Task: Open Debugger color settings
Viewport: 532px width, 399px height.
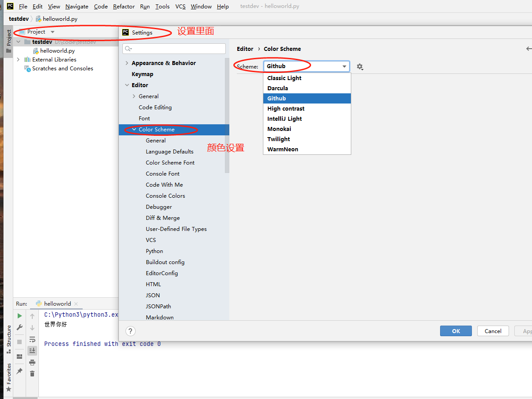Action: click(x=159, y=207)
